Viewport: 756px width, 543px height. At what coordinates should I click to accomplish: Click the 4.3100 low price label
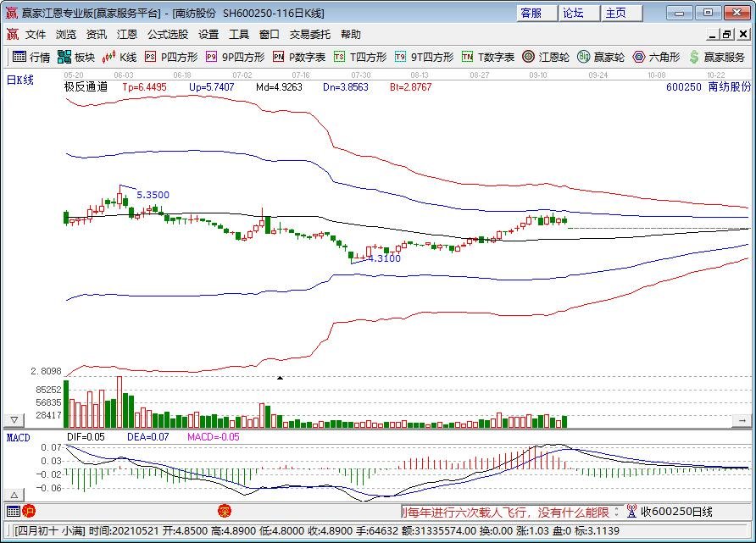pyautogui.click(x=384, y=258)
